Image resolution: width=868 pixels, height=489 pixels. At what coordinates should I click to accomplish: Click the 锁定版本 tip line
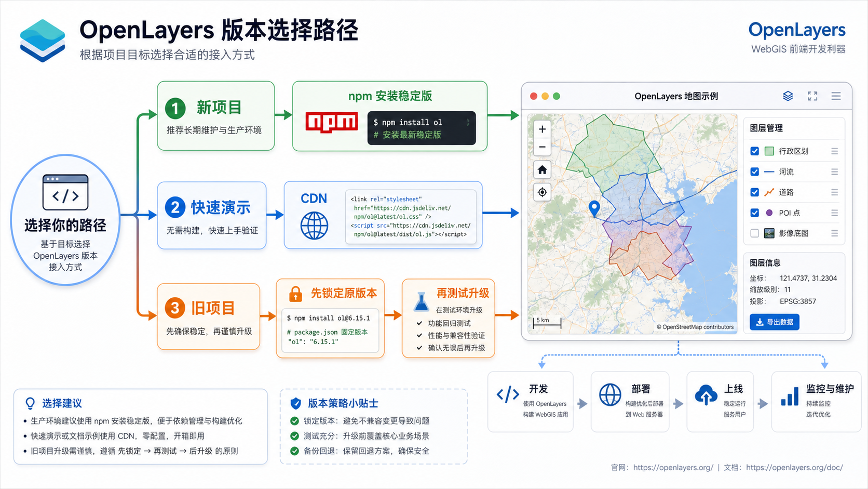click(360, 421)
